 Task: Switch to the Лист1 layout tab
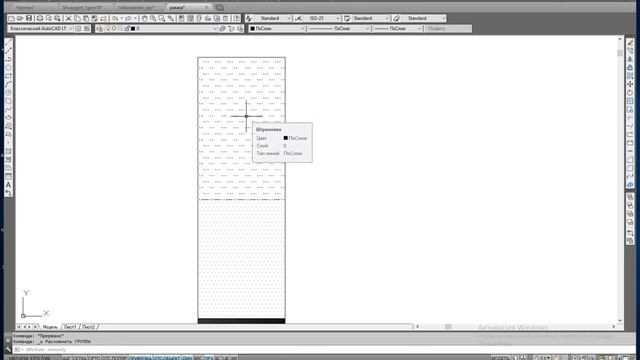[x=70, y=327]
